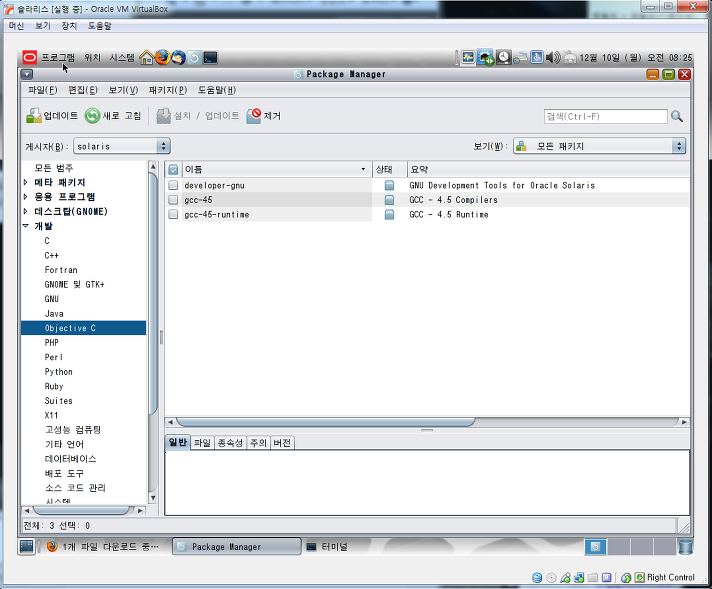This screenshot has height=589, width=712.
Task: Open the 보기(V) menu
Action: [x=123, y=90]
